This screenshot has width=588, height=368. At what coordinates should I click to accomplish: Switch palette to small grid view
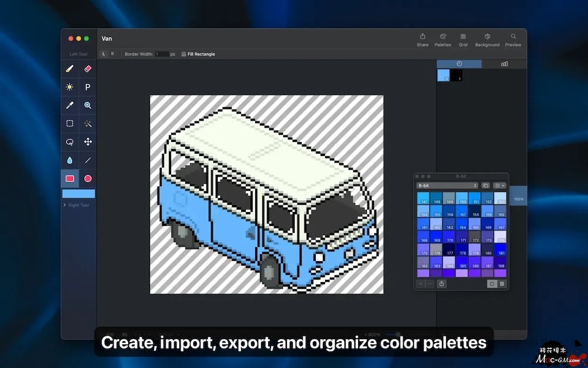point(502,284)
